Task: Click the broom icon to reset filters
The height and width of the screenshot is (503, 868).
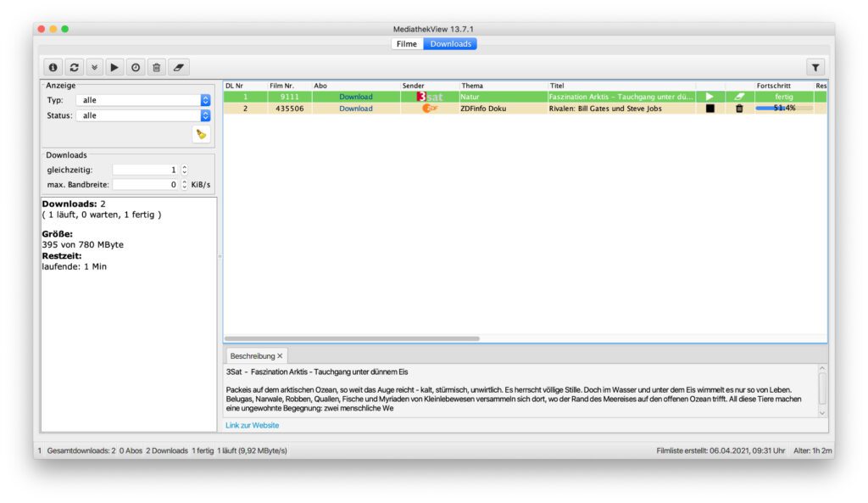Action: (201, 134)
